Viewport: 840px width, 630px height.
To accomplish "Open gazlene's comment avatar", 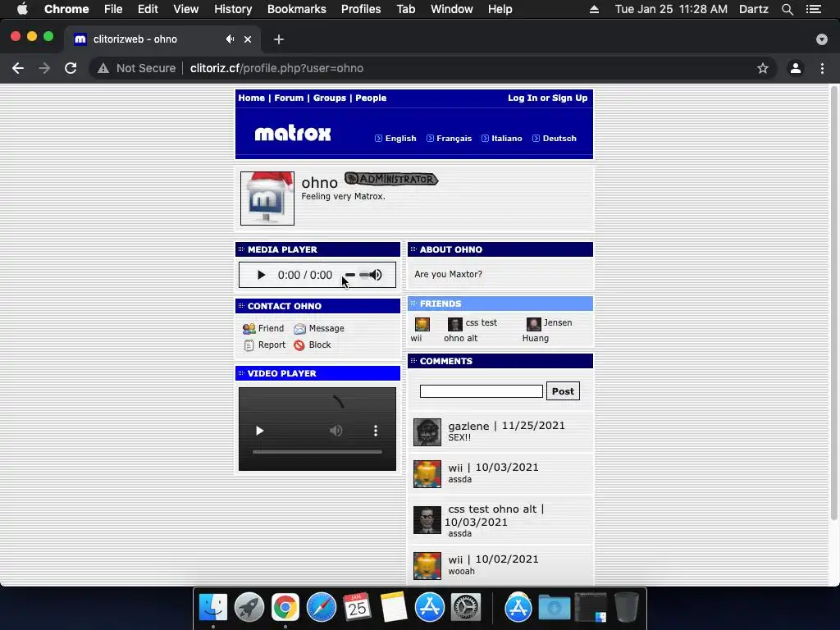I will 427,432.
